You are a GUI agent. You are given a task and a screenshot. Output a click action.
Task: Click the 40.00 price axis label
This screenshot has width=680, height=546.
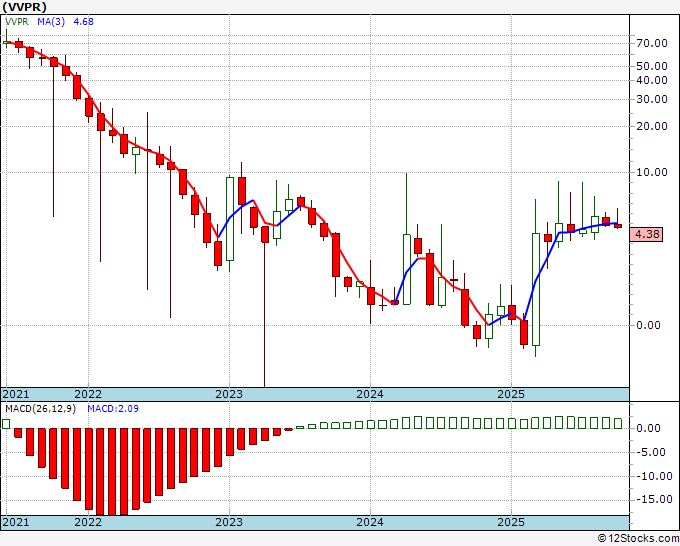652,80
